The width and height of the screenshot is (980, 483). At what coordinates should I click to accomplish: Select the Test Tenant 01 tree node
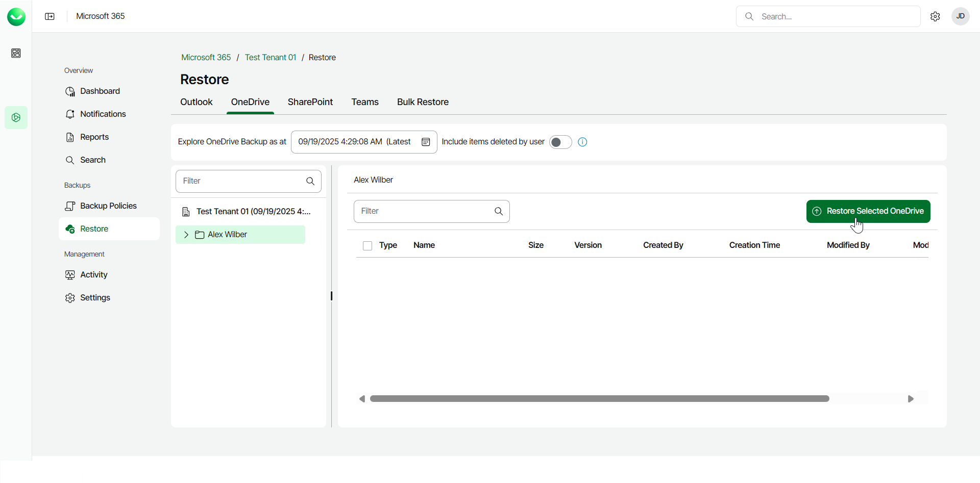[253, 212]
